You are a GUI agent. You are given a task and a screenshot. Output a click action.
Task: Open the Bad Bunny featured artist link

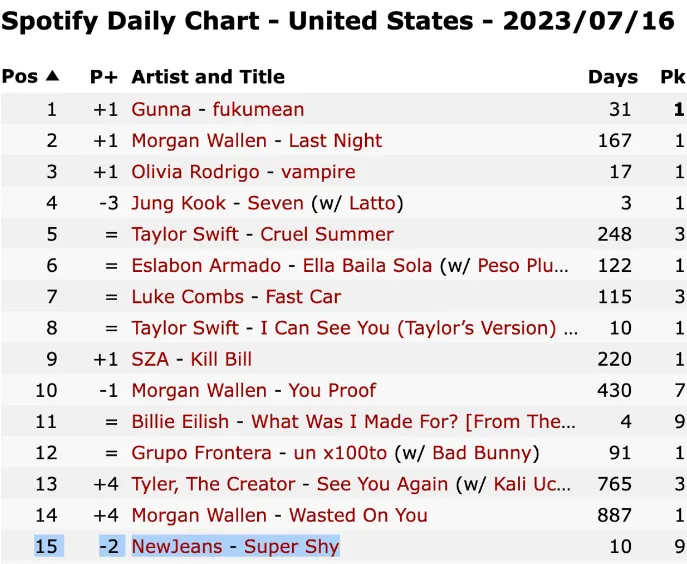[x=485, y=452]
